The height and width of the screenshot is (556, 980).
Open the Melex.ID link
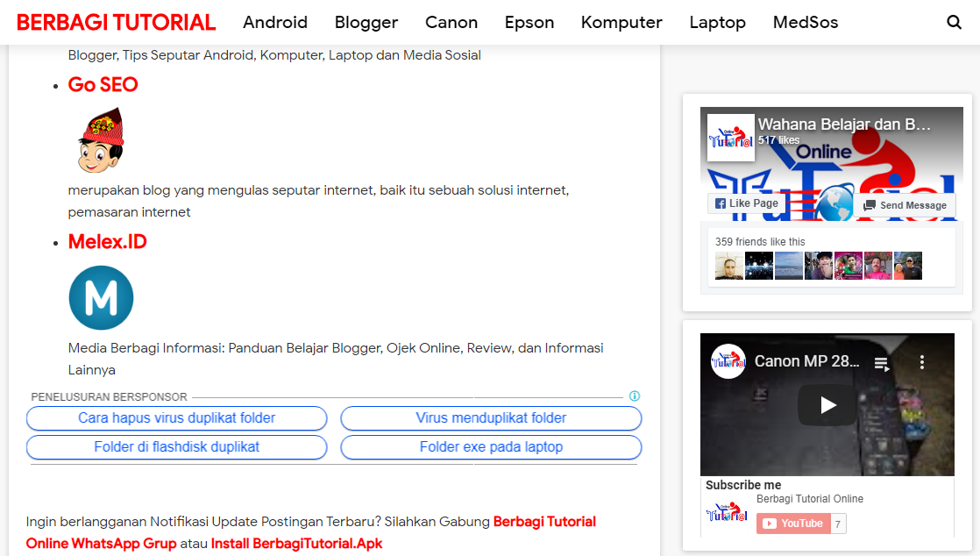pos(108,241)
